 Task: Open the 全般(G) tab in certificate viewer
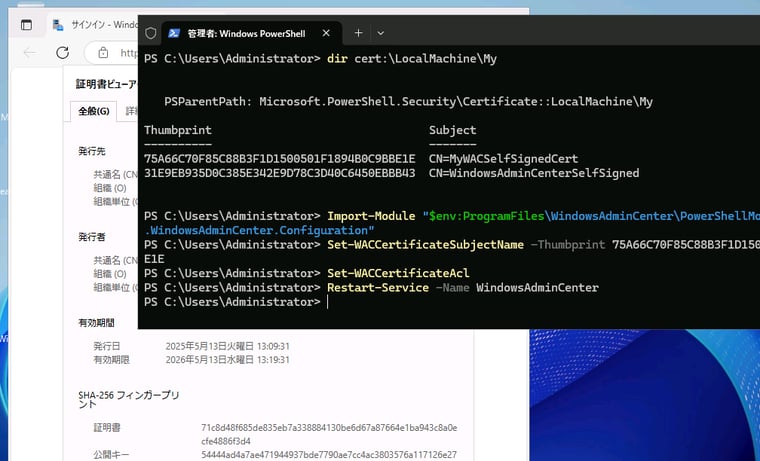tap(94, 111)
